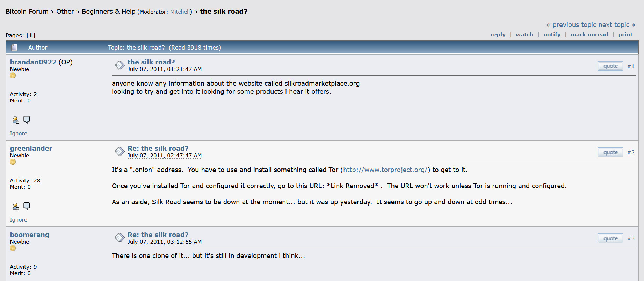Reply to this thread
This screenshot has height=281, width=644.
498,34
